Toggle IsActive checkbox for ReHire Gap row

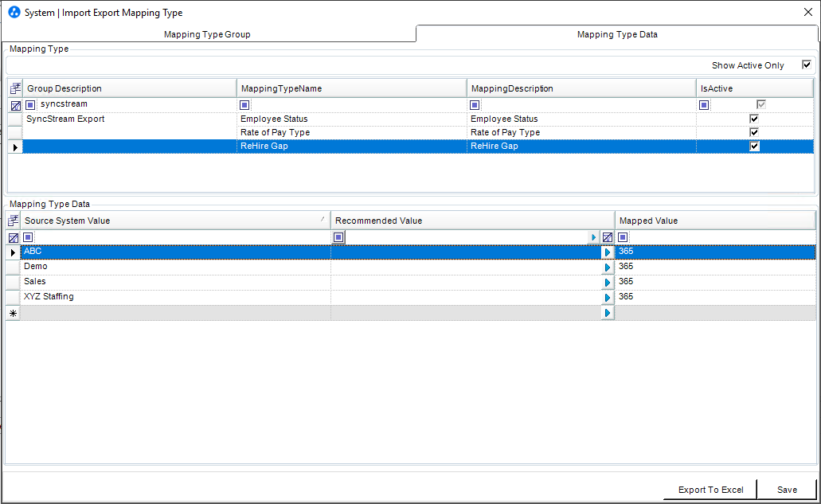[x=754, y=146]
